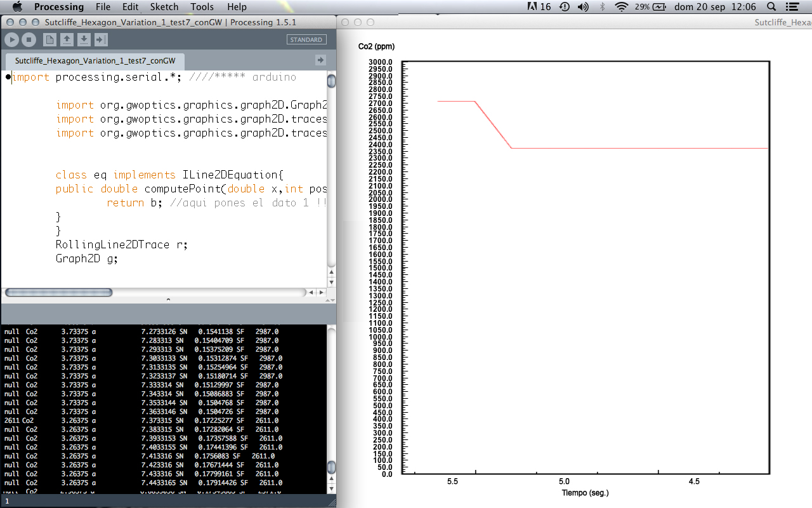812x508 pixels.
Task: Click the console divider collapse handle
Action: point(168,299)
